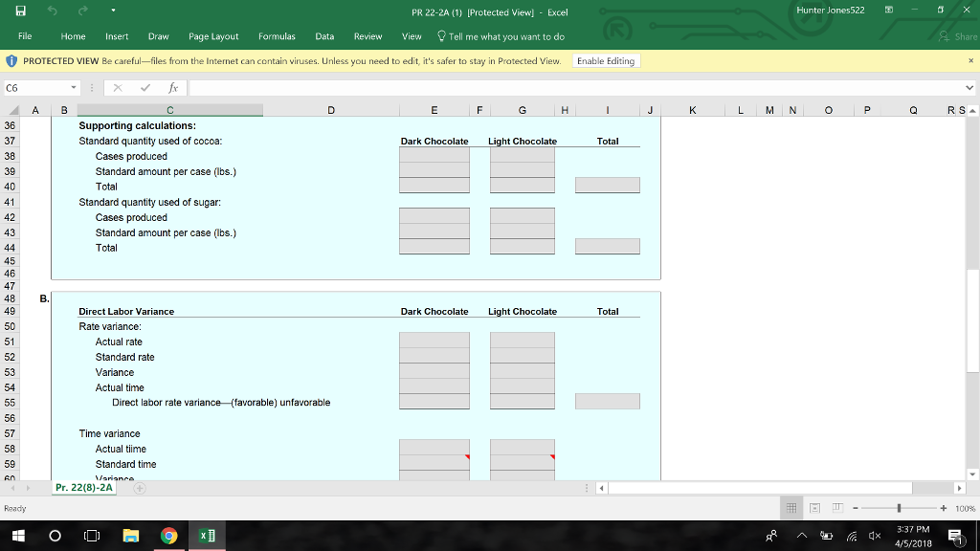Expand the Name Box dropdown arrow
The height and width of the screenshot is (551, 980).
(x=73, y=88)
